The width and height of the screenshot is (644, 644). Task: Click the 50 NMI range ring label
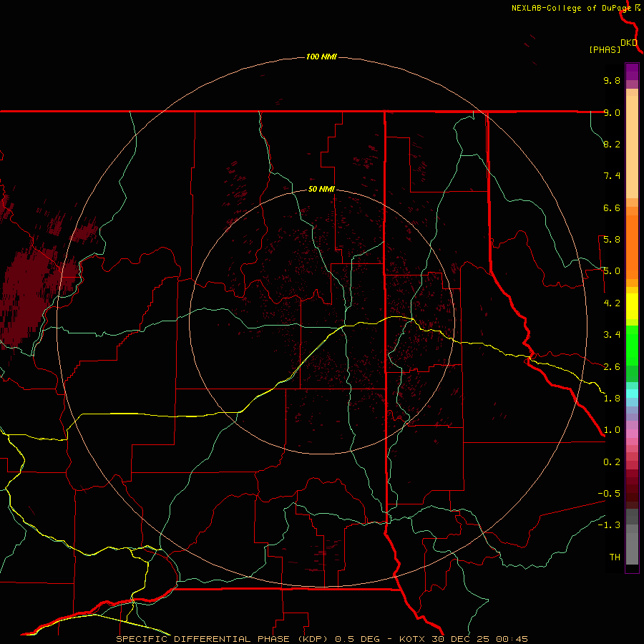[321, 189]
